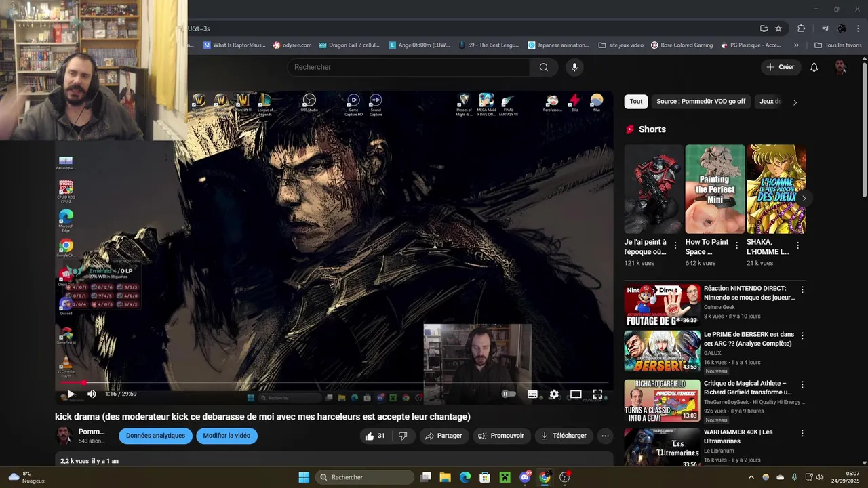Open options for Critique de Magical Athlete
The width and height of the screenshot is (868, 488).
(802, 384)
